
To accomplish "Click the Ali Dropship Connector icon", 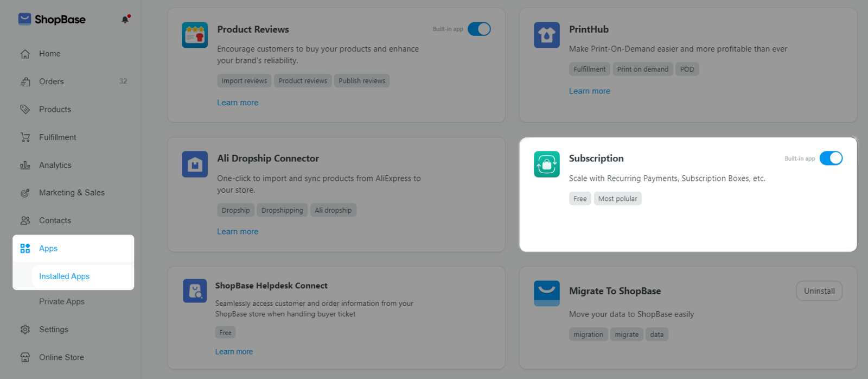I will pos(195,164).
